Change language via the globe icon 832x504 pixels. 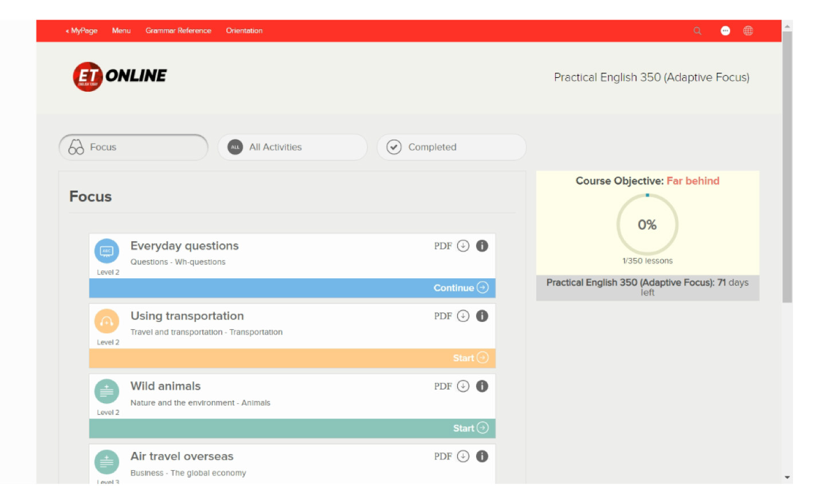(748, 30)
